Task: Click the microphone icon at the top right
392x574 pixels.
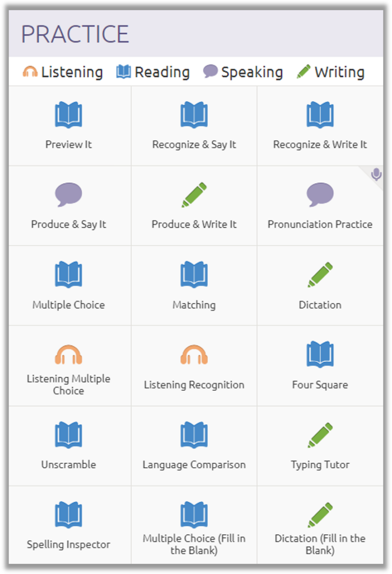Action: (376, 175)
